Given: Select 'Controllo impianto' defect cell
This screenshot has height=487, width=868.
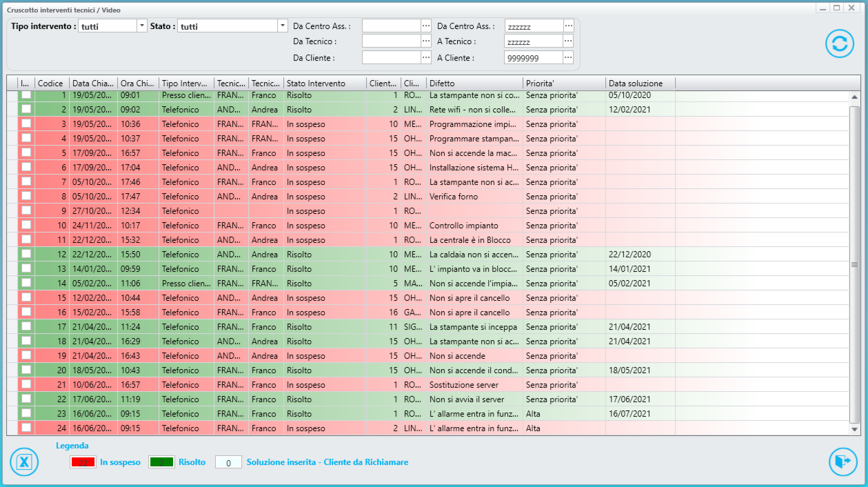Looking at the screenshot, I should [474, 225].
